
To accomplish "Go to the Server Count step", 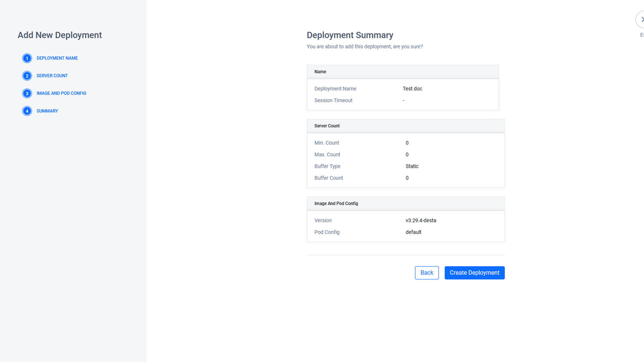I will (52, 76).
